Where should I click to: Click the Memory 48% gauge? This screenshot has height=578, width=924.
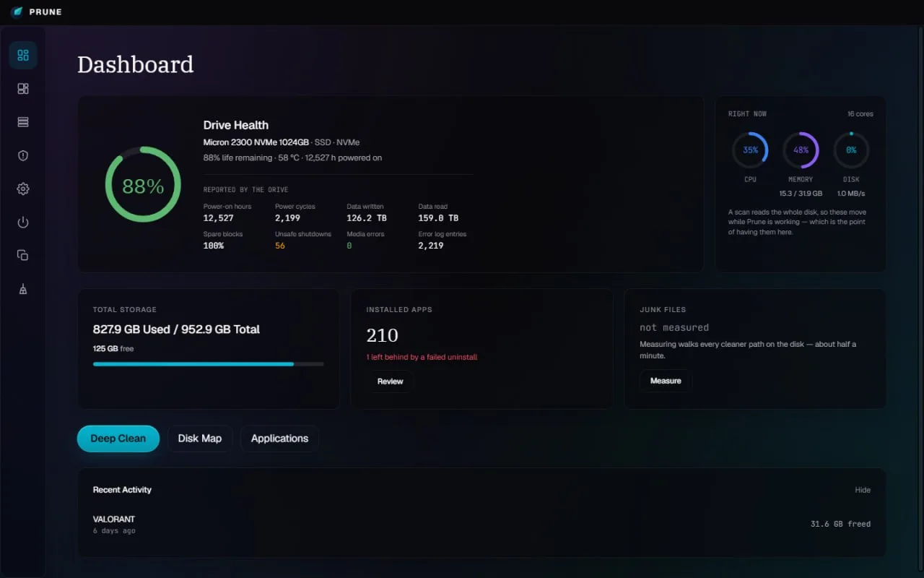point(801,150)
